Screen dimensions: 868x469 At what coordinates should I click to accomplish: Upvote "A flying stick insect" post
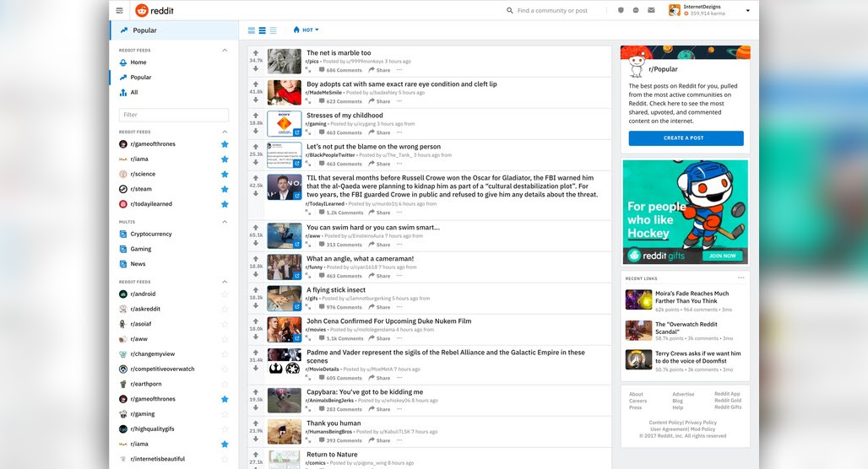(x=256, y=290)
